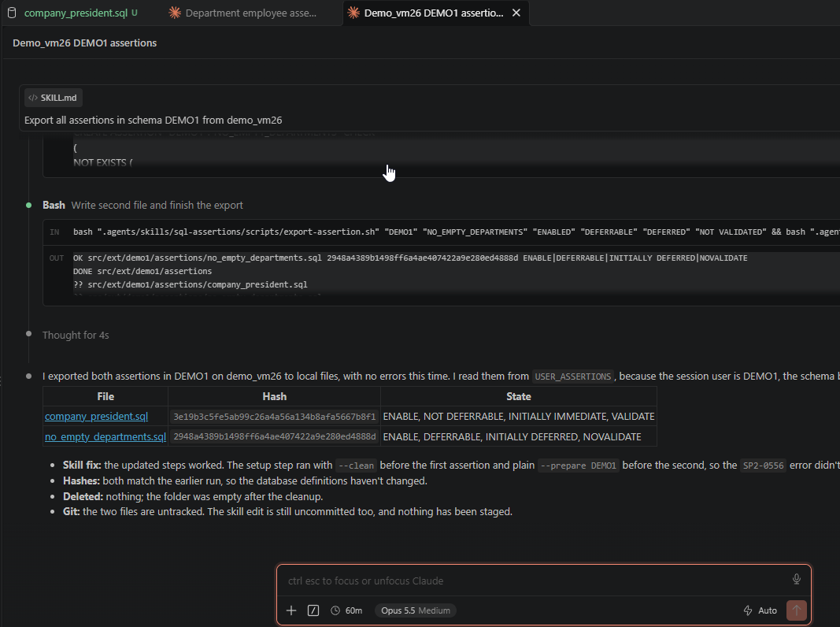Switch to the company_president.sql tab
The width and height of the screenshot is (840, 627).
[x=75, y=13]
